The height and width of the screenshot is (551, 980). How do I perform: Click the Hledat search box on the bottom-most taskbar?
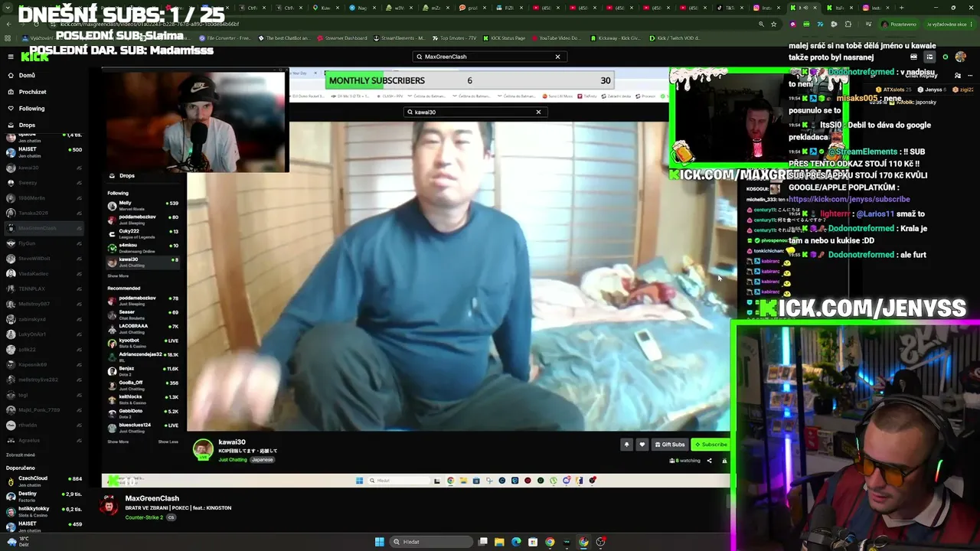pos(433,542)
